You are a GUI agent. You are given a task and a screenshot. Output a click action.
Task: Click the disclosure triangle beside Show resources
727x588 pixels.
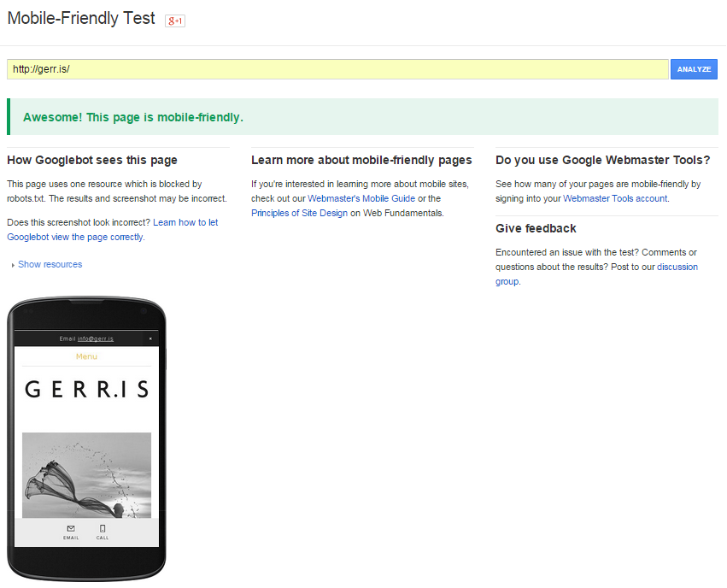click(12, 265)
